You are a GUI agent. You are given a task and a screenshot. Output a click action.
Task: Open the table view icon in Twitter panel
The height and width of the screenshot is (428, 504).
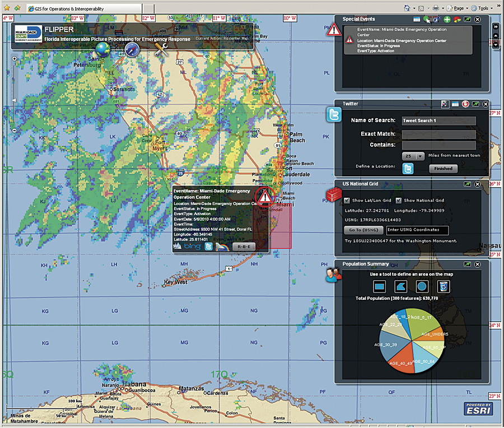(455, 104)
